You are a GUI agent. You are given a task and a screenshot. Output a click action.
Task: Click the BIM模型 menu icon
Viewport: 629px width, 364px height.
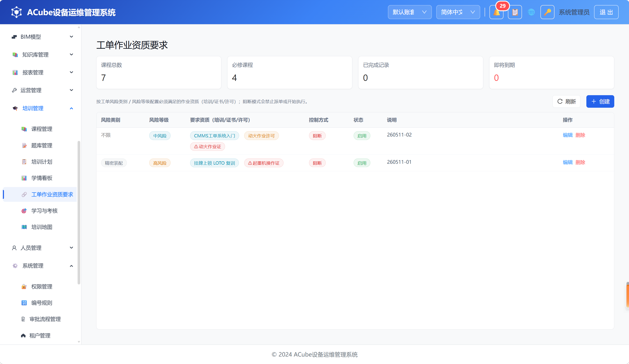[14, 37]
